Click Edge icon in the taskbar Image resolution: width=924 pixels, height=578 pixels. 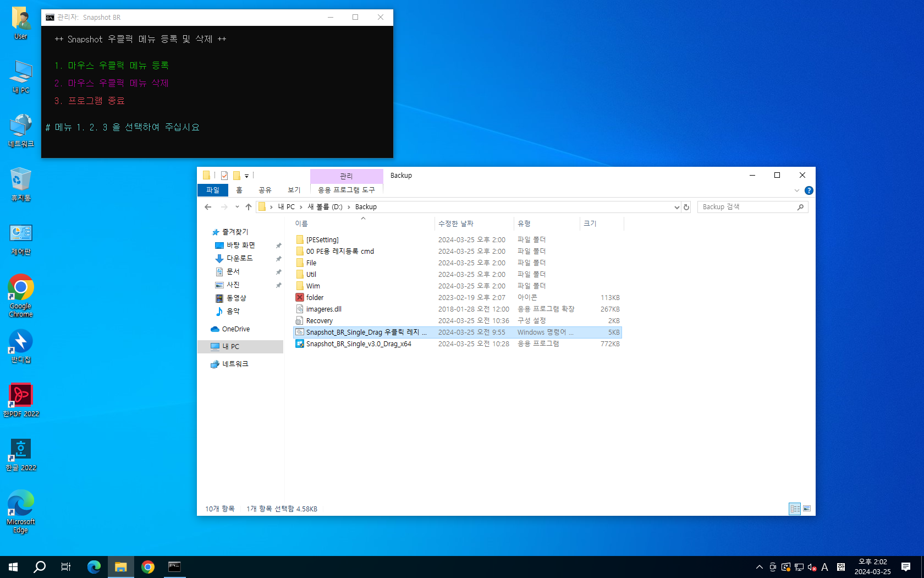tap(94, 567)
